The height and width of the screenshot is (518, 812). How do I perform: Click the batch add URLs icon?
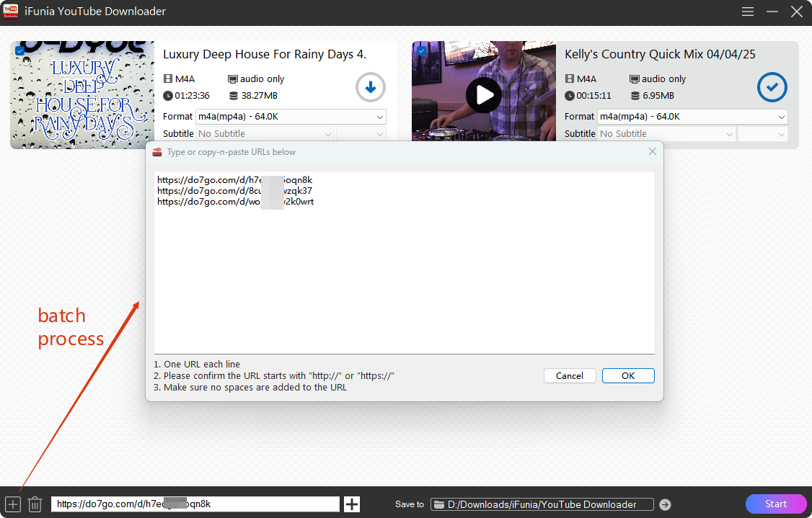12,504
